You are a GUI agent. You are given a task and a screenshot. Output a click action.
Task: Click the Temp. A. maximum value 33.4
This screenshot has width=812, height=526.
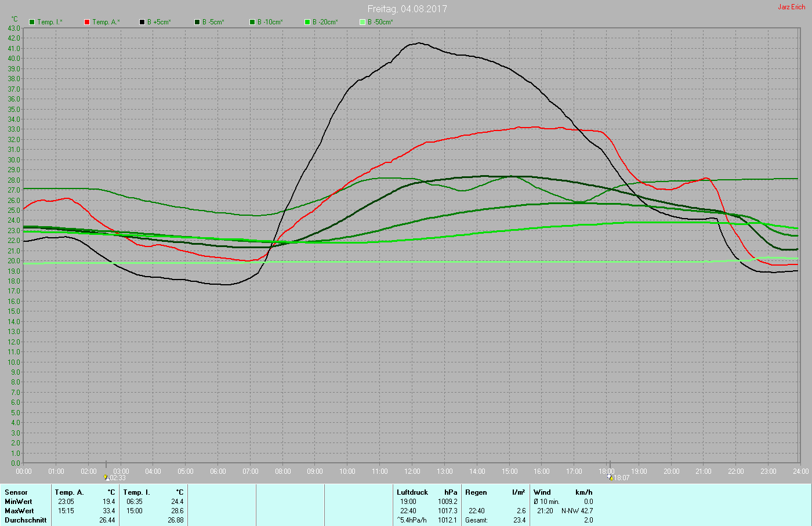[x=109, y=511]
